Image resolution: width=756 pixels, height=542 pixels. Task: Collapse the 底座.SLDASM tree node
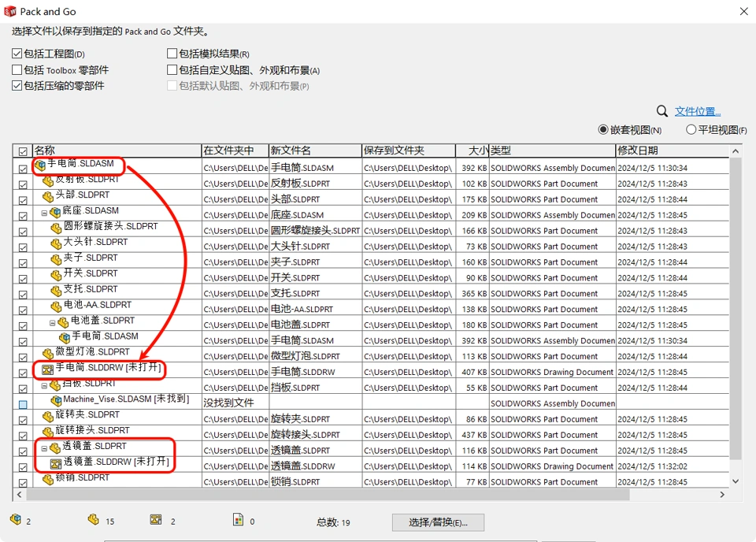click(x=44, y=213)
